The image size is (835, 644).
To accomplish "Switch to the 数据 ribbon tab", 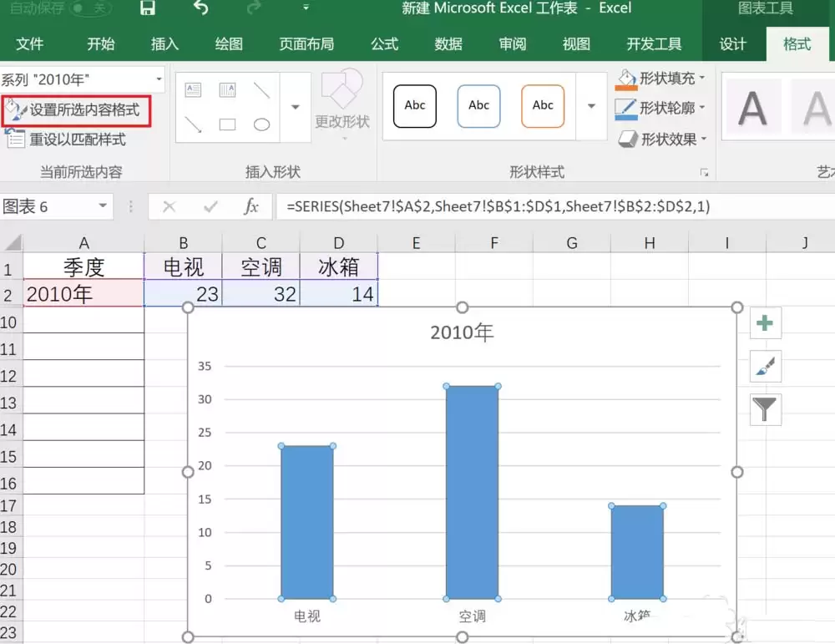I will point(448,43).
